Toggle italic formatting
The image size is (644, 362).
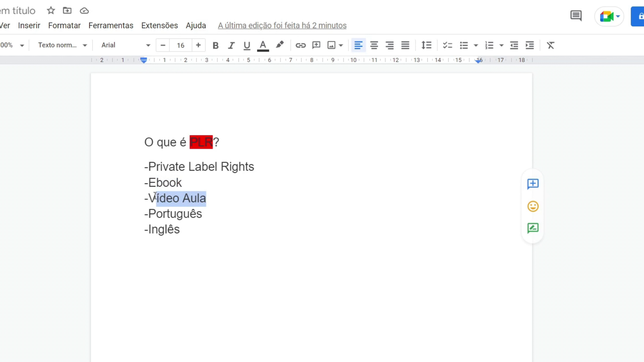(x=231, y=45)
